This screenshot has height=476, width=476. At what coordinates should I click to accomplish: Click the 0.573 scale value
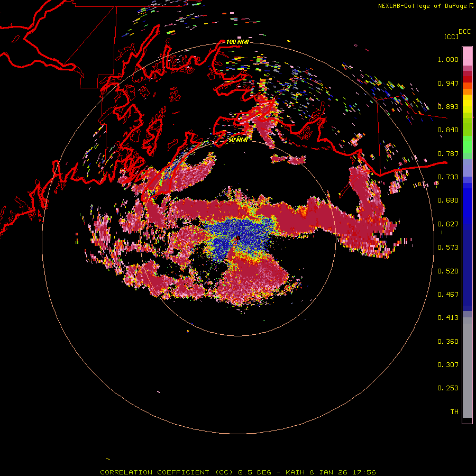448,248
